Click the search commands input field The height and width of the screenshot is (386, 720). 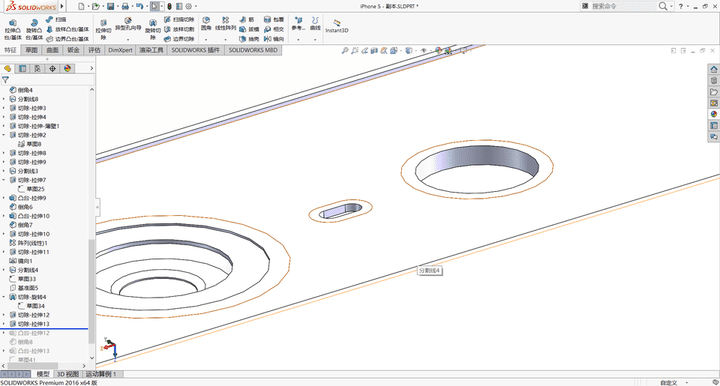[x=624, y=6]
